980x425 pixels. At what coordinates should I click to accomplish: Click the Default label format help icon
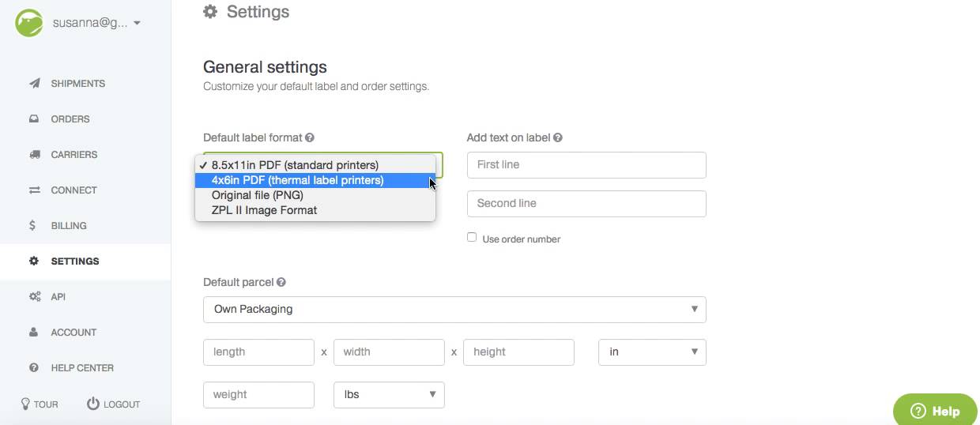click(310, 137)
